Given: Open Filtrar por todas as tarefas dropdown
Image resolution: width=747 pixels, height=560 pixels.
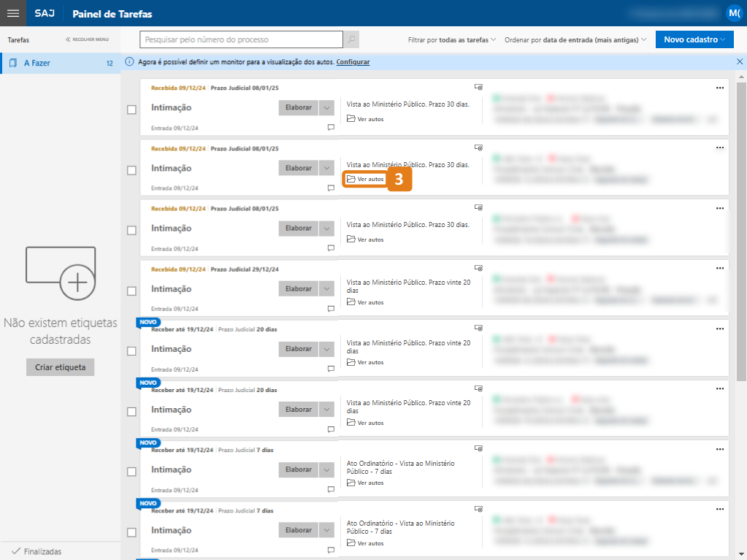Looking at the screenshot, I should coord(452,39).
